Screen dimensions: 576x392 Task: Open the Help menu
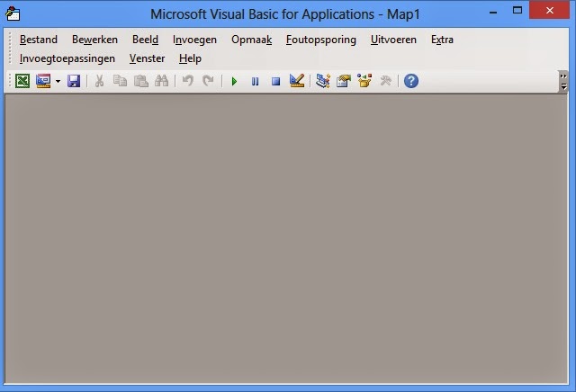pos(190,58)
